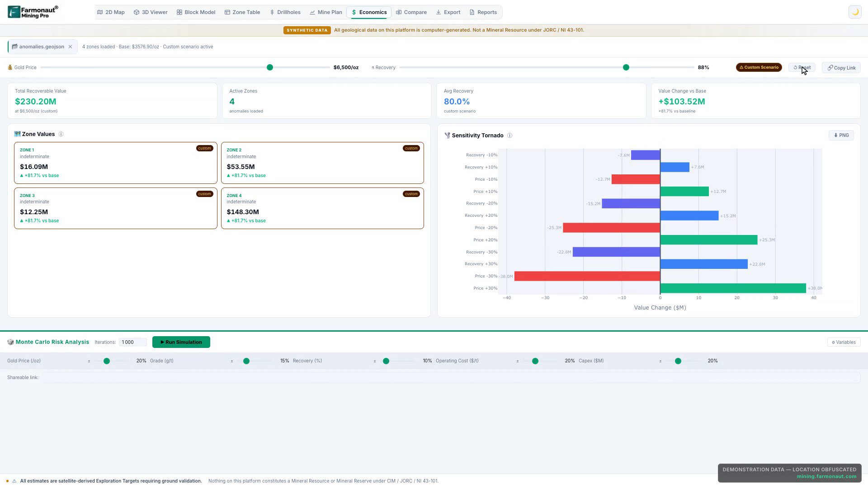
Task: Select the ZONE 2 value card
Action: pyautogui.click(x=322, y=163)
